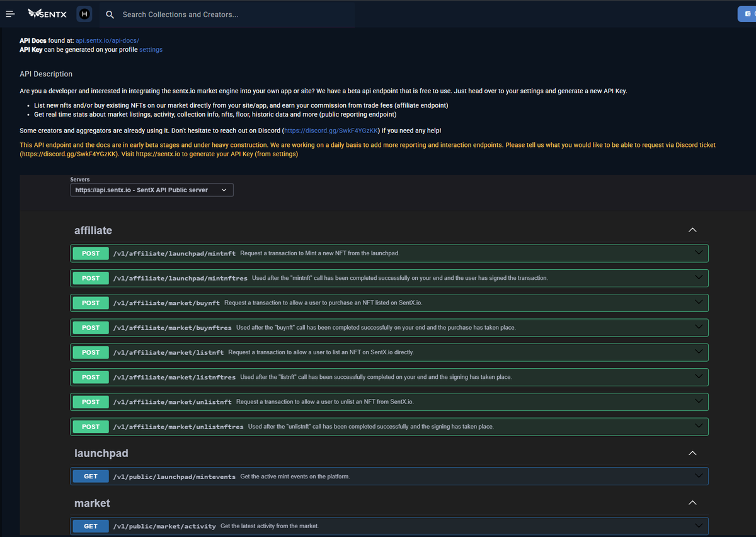Viewport: 756px width, 537px height.
Task: Click the 'Servers' label
Action: click(x=80, y=180)
